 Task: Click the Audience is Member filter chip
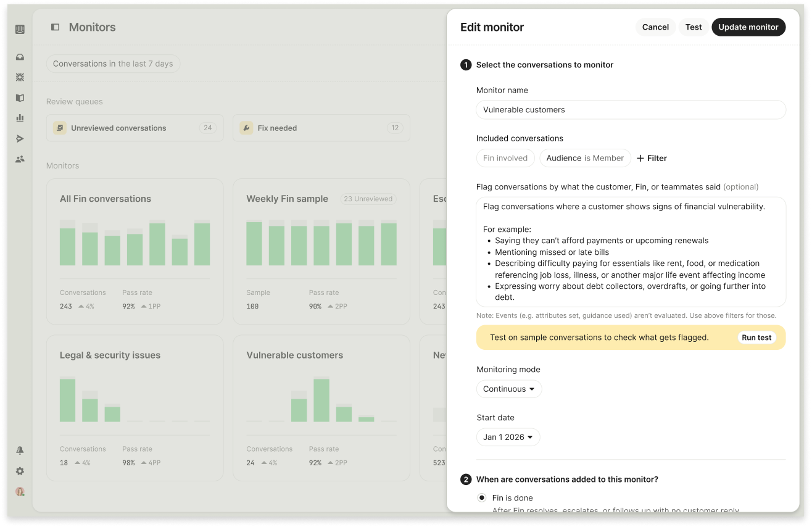[x=585, y=158]
